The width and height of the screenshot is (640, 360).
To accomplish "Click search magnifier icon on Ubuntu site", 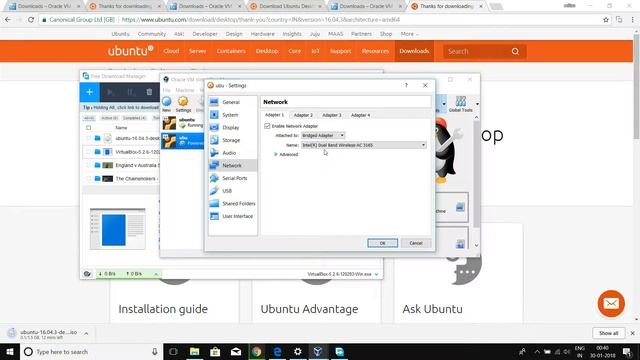I will click(x=516, y=51).
